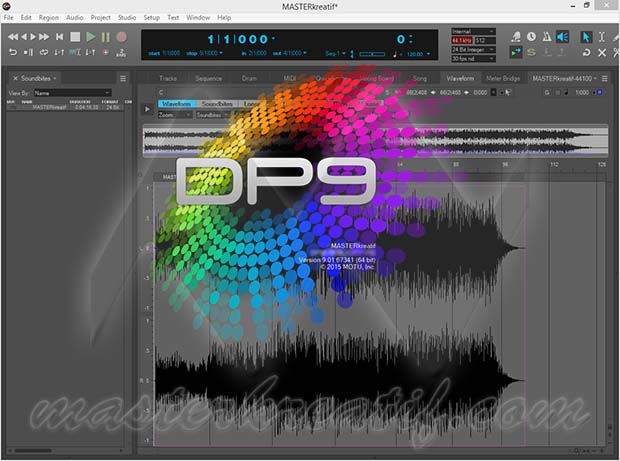Open the Project menu
Viewport: 620px width, 461px height.
100,18
